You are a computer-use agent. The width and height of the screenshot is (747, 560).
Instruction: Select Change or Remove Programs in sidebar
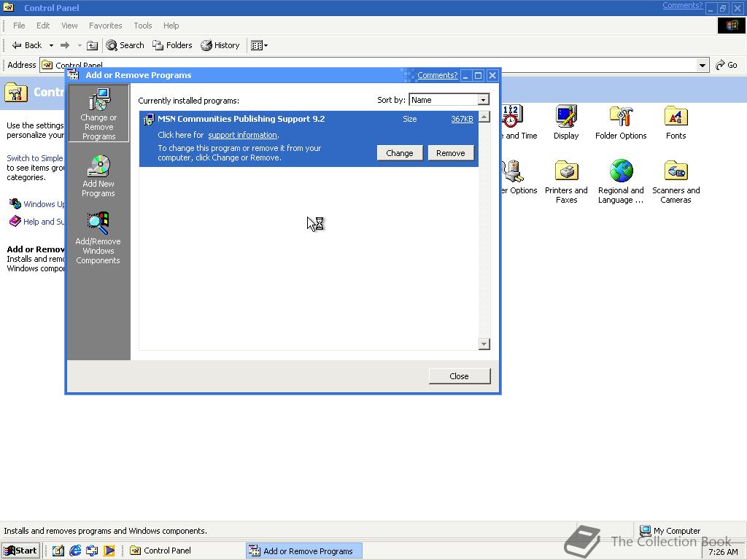click(x=98, y=113)
